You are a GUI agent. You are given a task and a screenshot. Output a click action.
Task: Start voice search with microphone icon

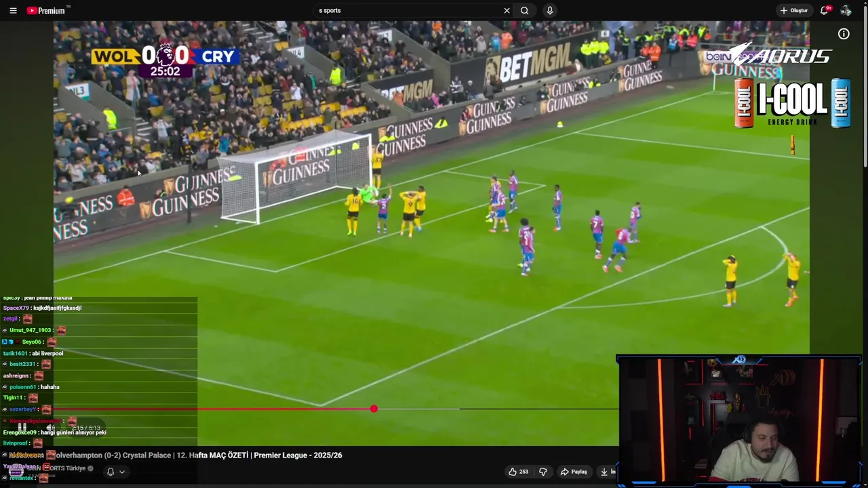pos(550,10)
